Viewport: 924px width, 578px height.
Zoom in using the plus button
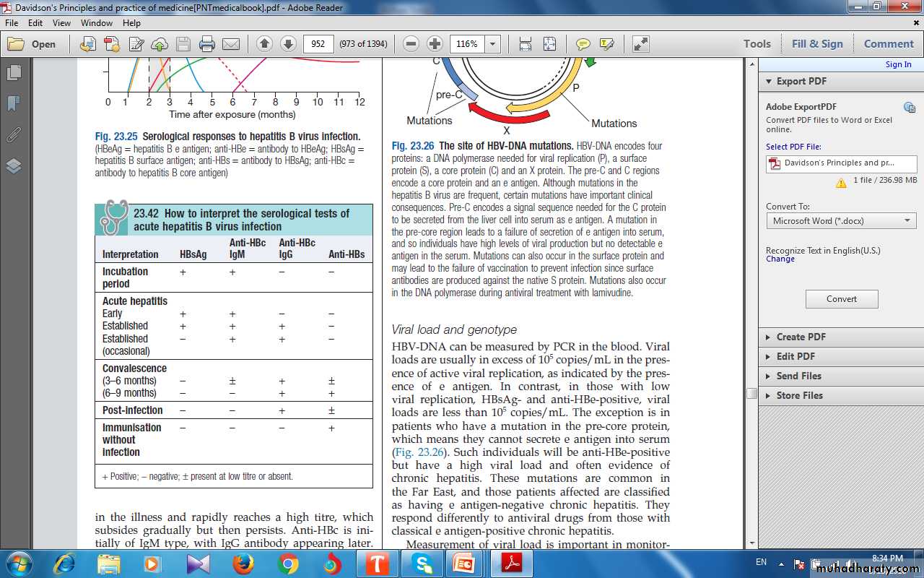click(435, 44)
